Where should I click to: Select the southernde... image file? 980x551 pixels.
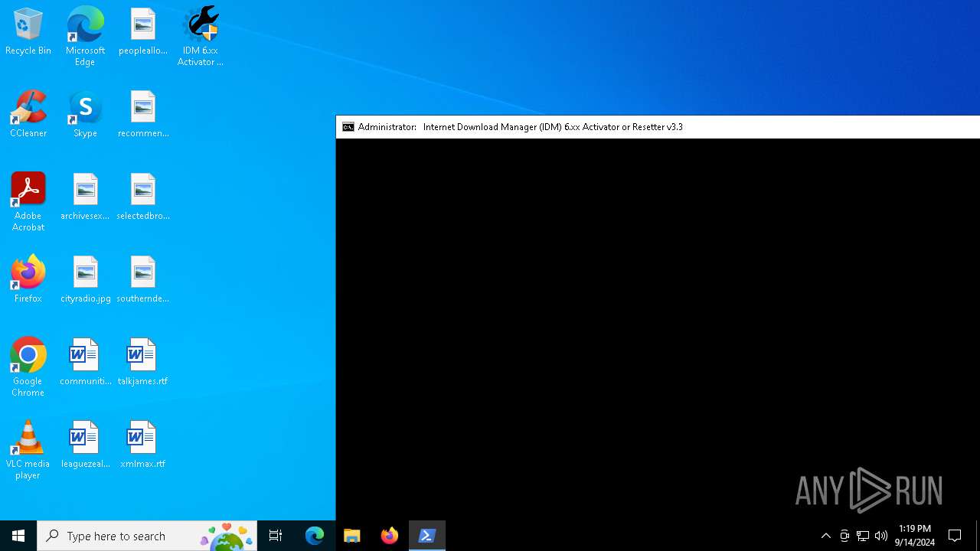tap(143, 280)
